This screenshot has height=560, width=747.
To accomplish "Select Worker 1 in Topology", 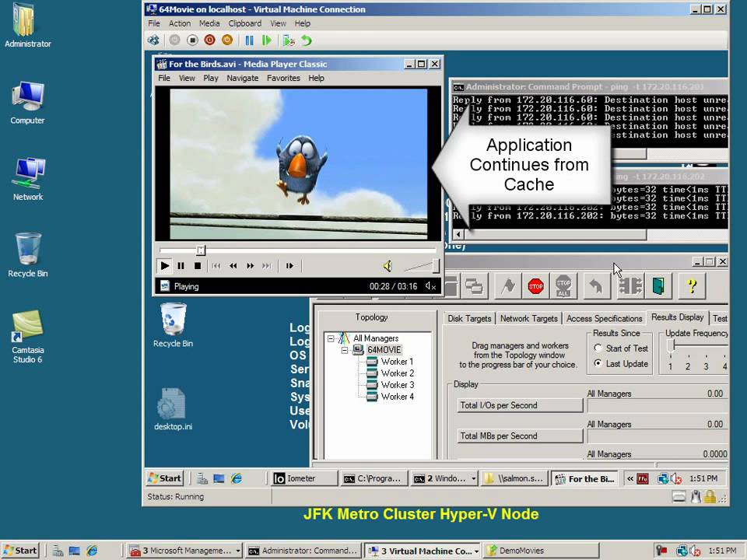I will click(397, 362).
